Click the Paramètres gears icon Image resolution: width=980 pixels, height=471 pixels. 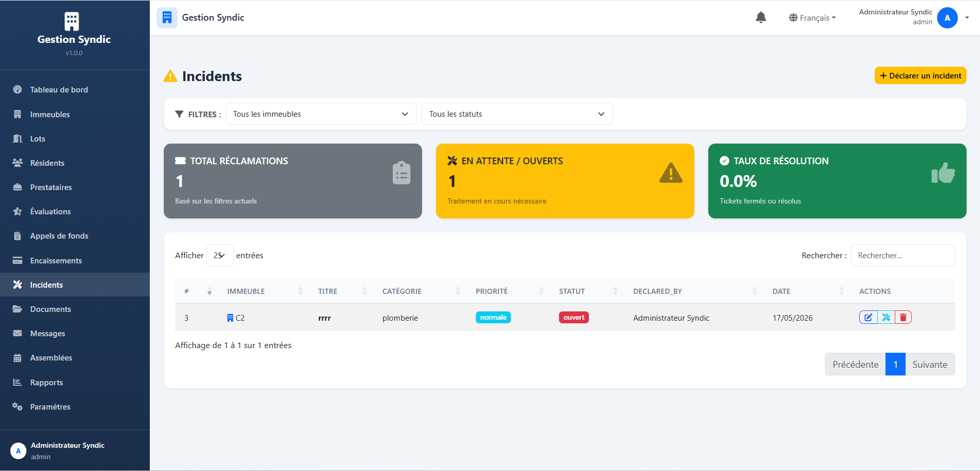tap(18, 406)
